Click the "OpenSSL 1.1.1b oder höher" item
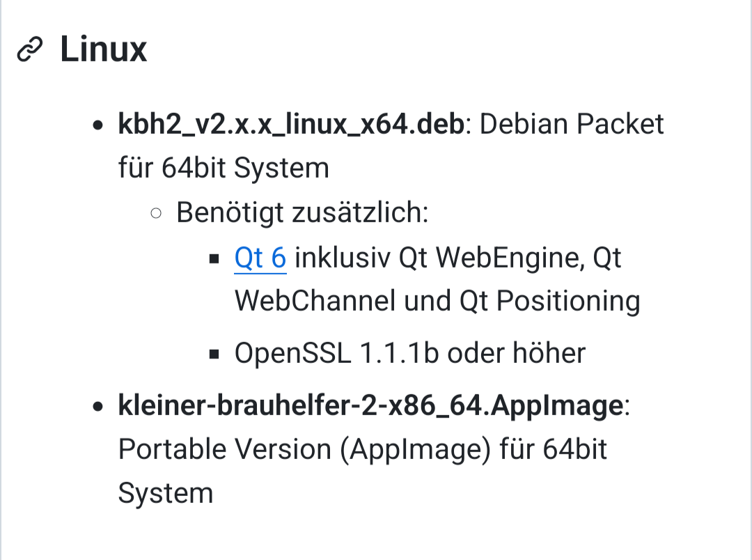752x560 pixels. (x=409, y=353)
